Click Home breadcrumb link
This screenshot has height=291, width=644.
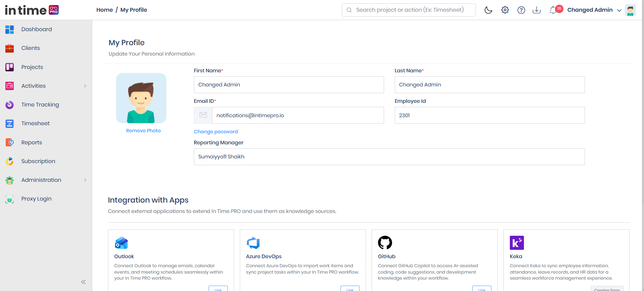coord(105,10)
